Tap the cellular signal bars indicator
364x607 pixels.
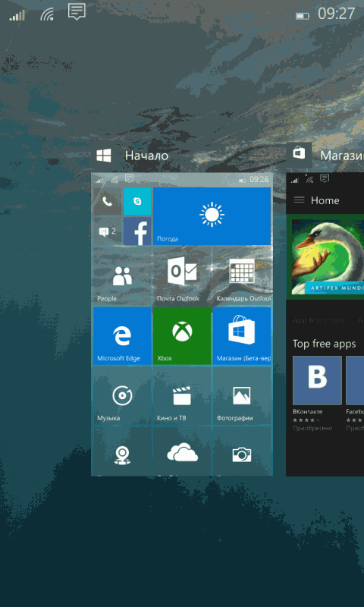[17, 15]
